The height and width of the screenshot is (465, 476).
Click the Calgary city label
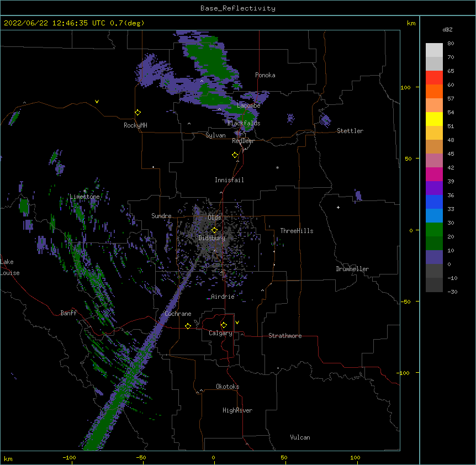[x=220, y=333]
